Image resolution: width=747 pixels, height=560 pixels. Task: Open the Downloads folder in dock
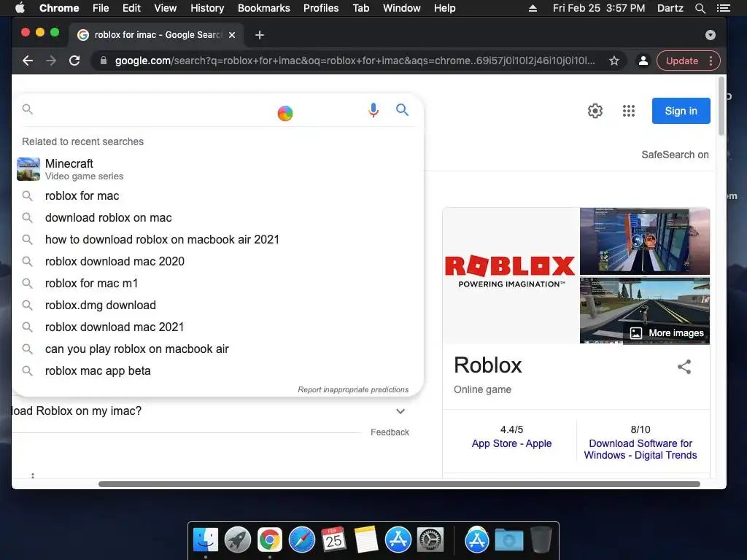tap(508, 540)
